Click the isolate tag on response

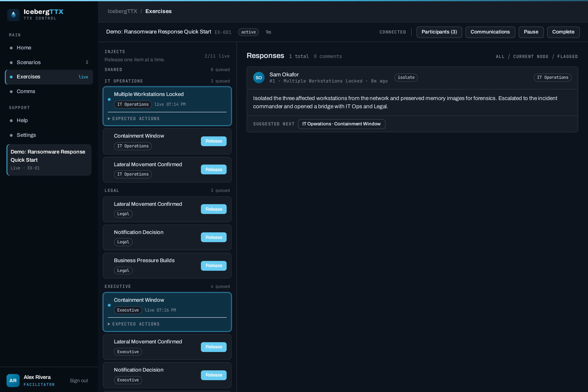(406, 78)
